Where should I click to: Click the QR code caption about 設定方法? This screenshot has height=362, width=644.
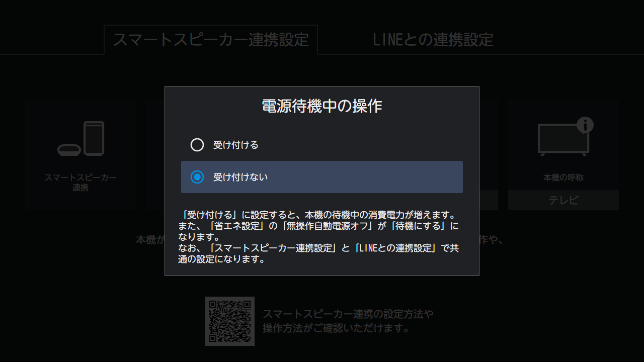pyautogui.click(x=348, y=315)
